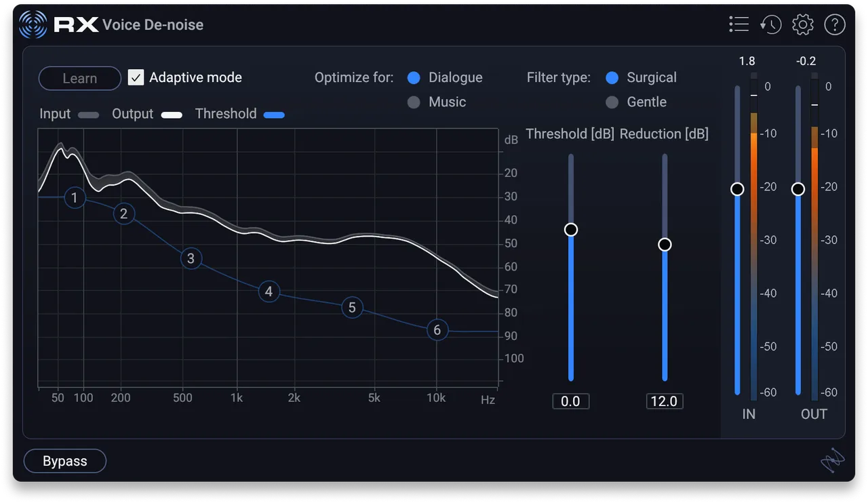This screenshot has height=503, width=868.
Task: Click the iZotope signature logo at bottom right
Action: pos(832,461)
